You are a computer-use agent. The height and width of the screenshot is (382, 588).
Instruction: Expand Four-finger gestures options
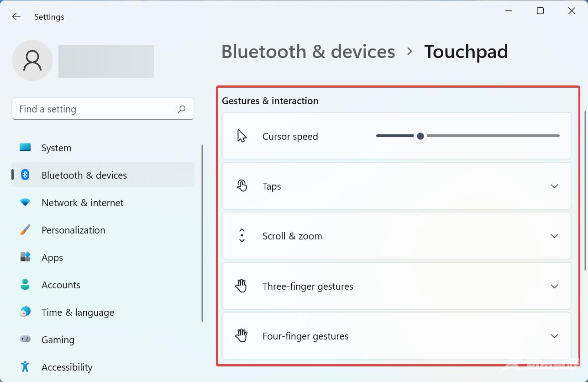click(x=554, y=336)
